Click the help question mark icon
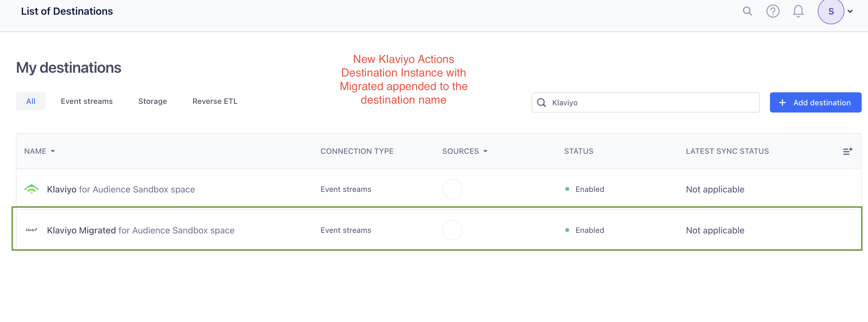 click(773, 11)
